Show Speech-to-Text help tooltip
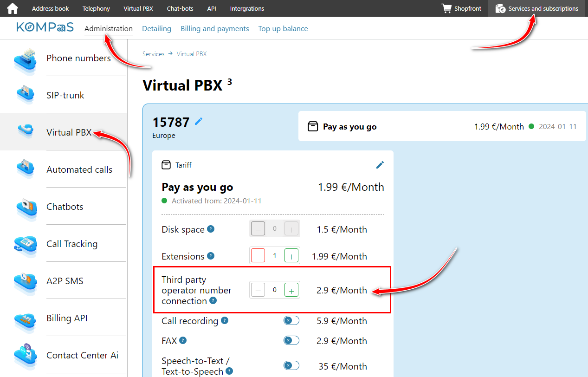This screenshot has height=377, width=588. (229, 371)
